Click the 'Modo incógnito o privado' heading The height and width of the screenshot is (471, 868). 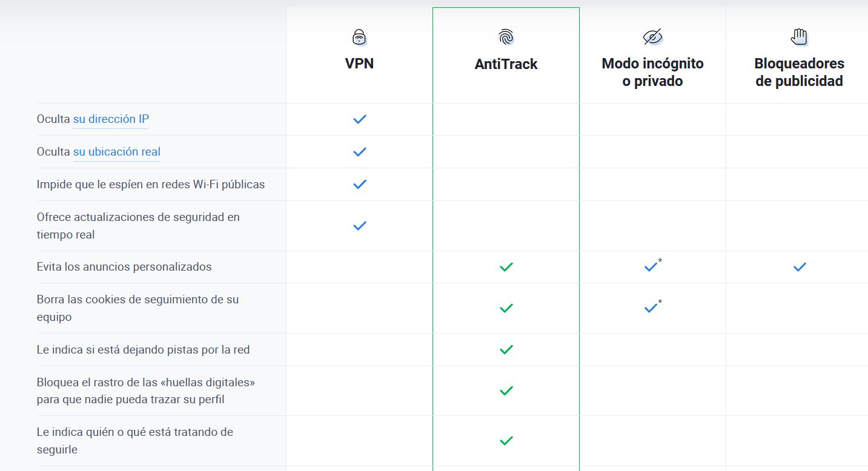coord(652,72)
